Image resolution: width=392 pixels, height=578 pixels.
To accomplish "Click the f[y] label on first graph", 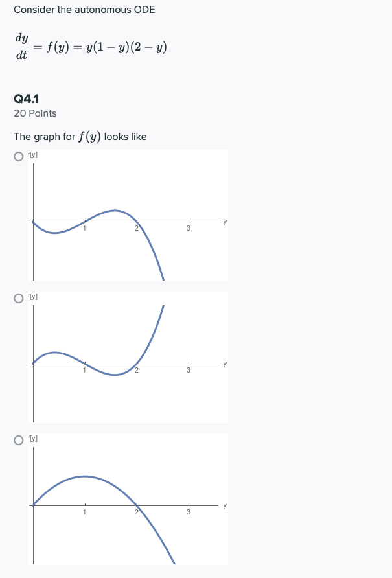I will 31,154.
